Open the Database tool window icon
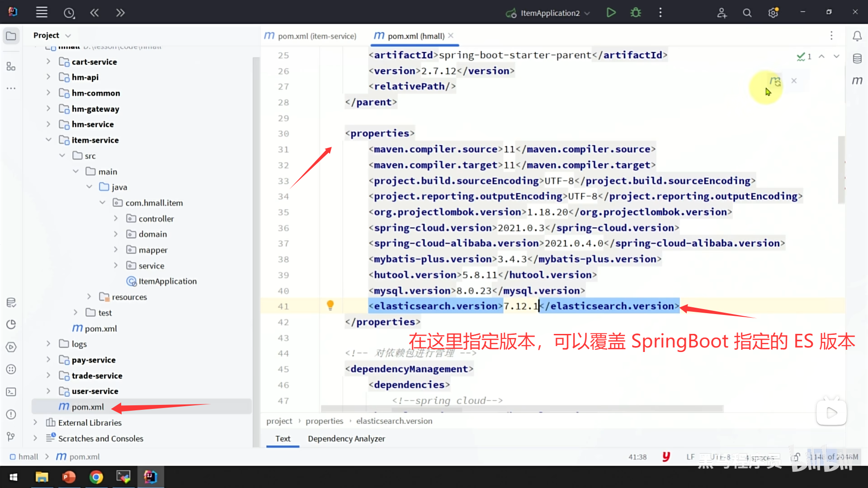868x488 pixels. (857, 58)
